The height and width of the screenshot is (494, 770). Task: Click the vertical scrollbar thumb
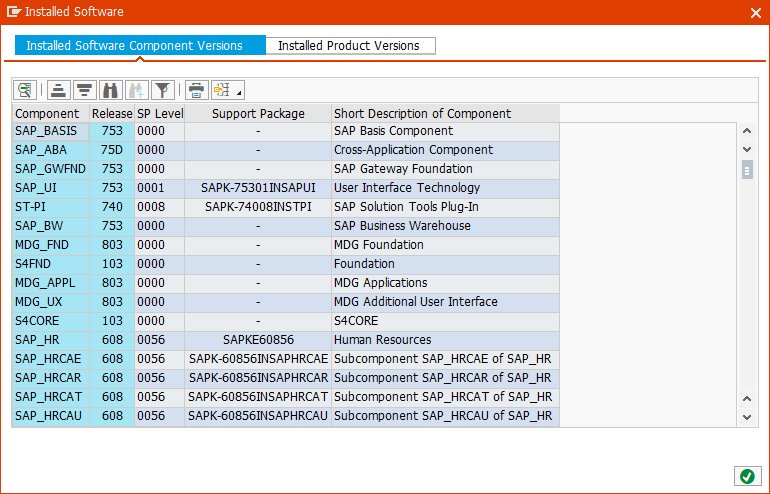[x=747, y=170]
